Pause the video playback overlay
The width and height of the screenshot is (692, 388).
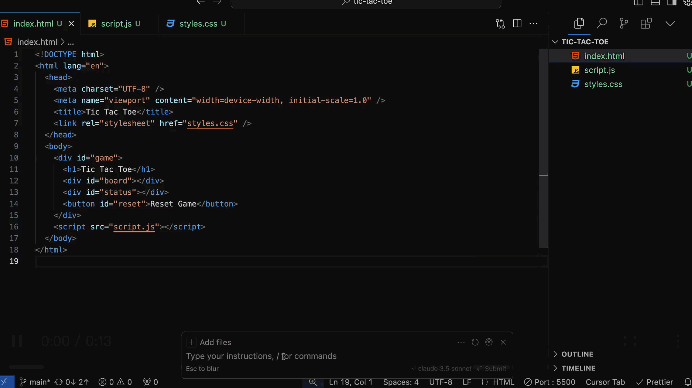point(17,341)
